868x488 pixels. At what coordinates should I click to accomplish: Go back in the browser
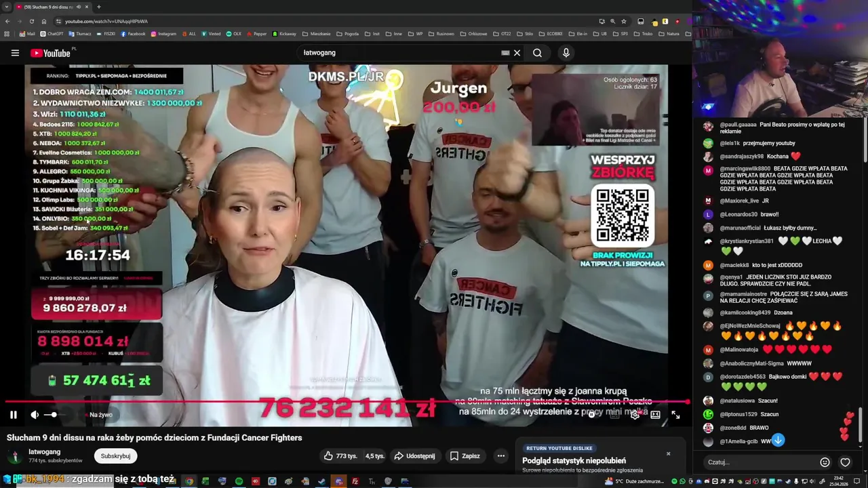[x=7, y=21]
